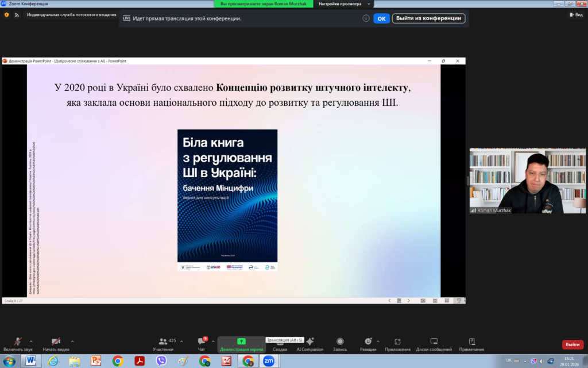588x368 pixels.
Task: Click the green Share Screen button
Action: 241,343
